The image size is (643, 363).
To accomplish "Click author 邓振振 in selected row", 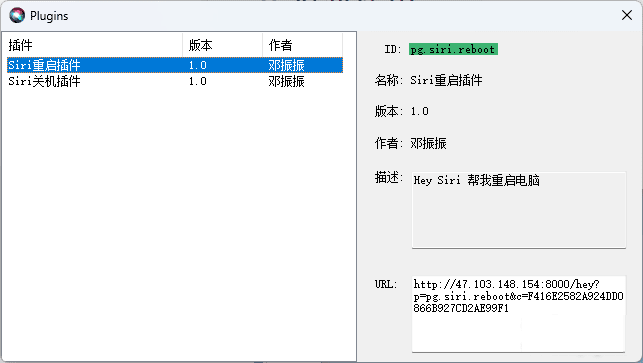I will (287, 65).
